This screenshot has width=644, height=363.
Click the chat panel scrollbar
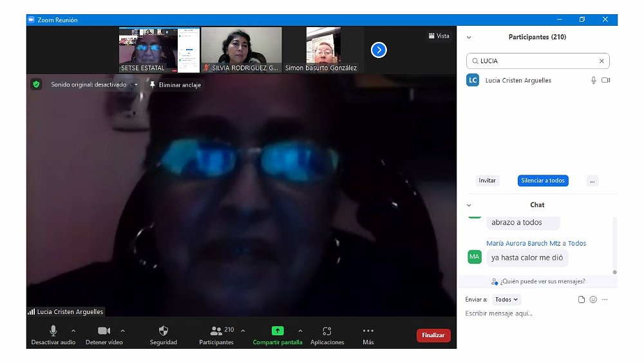pyautogui.click(x=614, y=245)
